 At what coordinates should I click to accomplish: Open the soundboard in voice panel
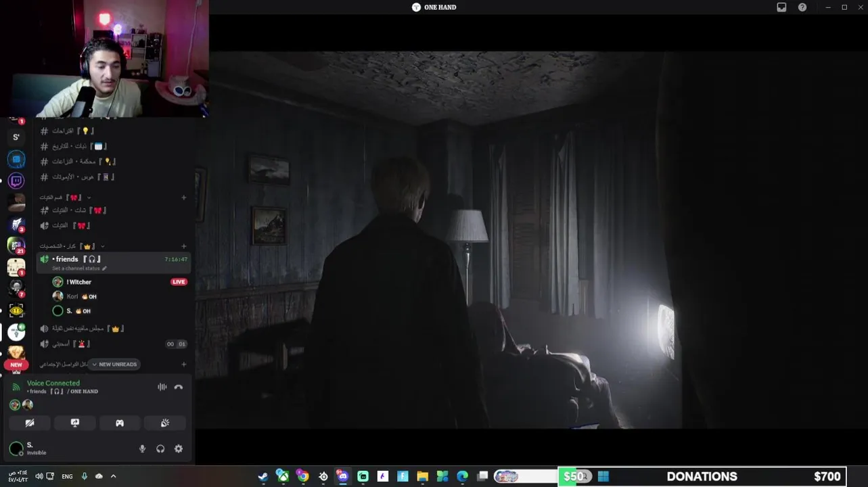(164, 423)
